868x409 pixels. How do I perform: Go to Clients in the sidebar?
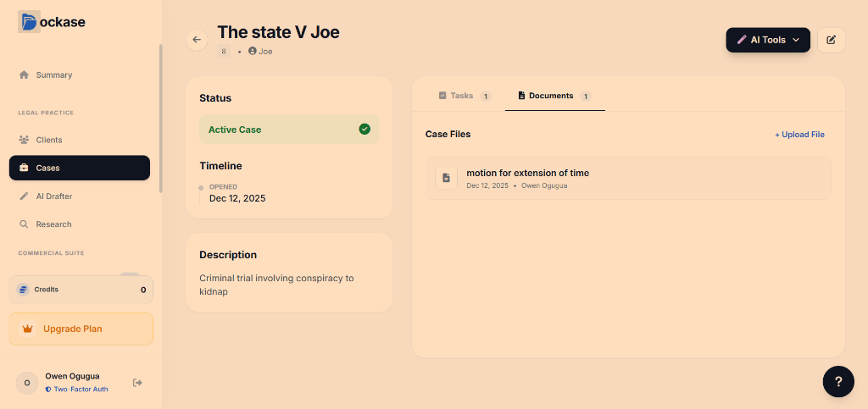pyautogui.click(x=48, y=140)
